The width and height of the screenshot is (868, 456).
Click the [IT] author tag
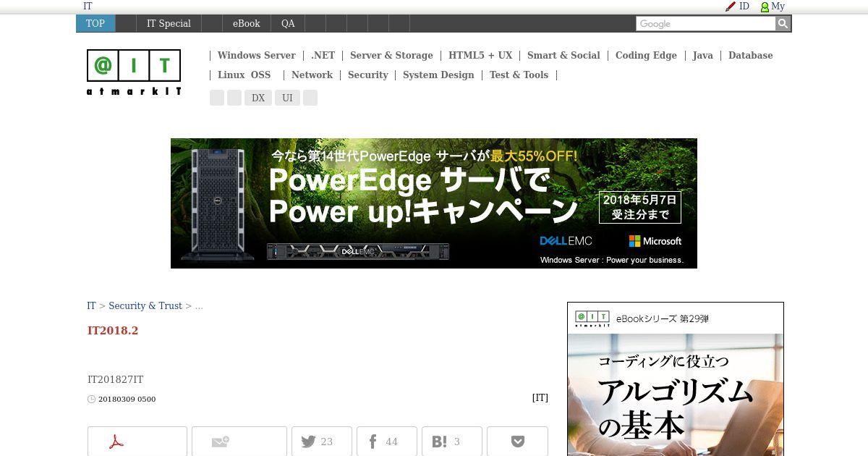click(x=540, y=398)
